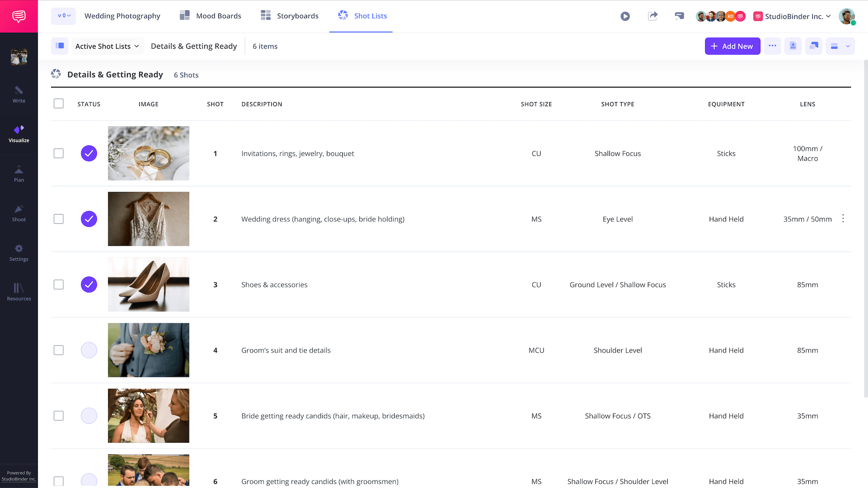Expand the Active Shot Lists dropdown
The height and width of the screenshot is (488, 868).
pyautogui.click(x=107, y=46)
